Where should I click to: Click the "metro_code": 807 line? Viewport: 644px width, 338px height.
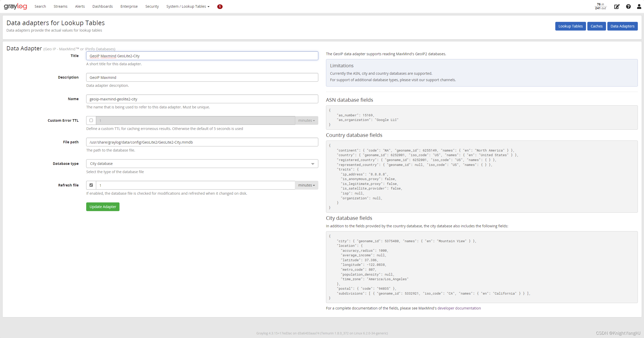coord(359,270)
